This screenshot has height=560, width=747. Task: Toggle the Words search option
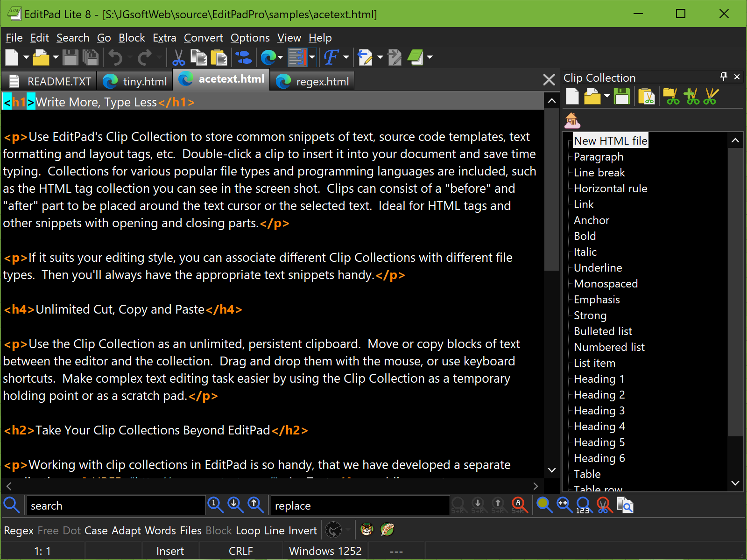(160, 531)
